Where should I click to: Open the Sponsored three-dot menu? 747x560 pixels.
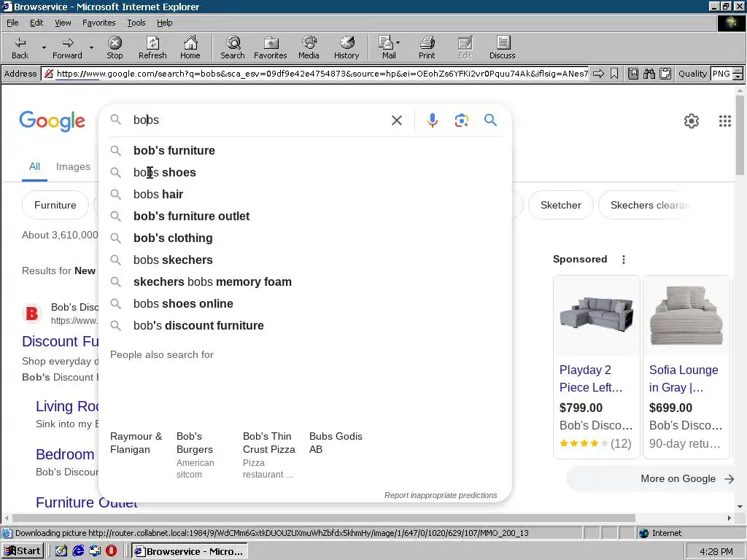pos(624,260)
